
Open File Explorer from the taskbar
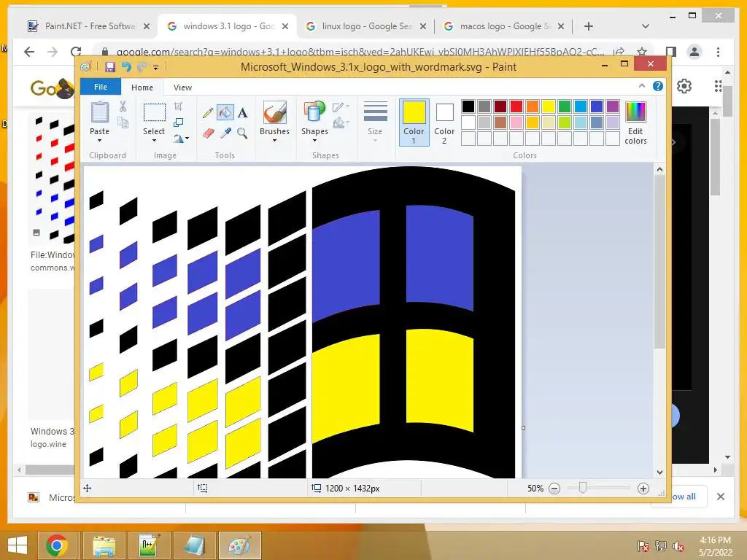click(104, 545)
